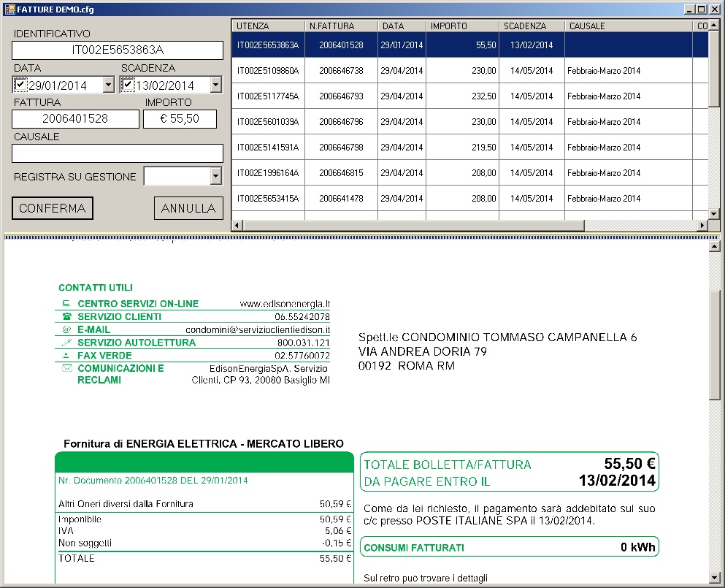Click the document viewer scroll up arrow
Screen dimensions: 725x588
pos(714,246)
